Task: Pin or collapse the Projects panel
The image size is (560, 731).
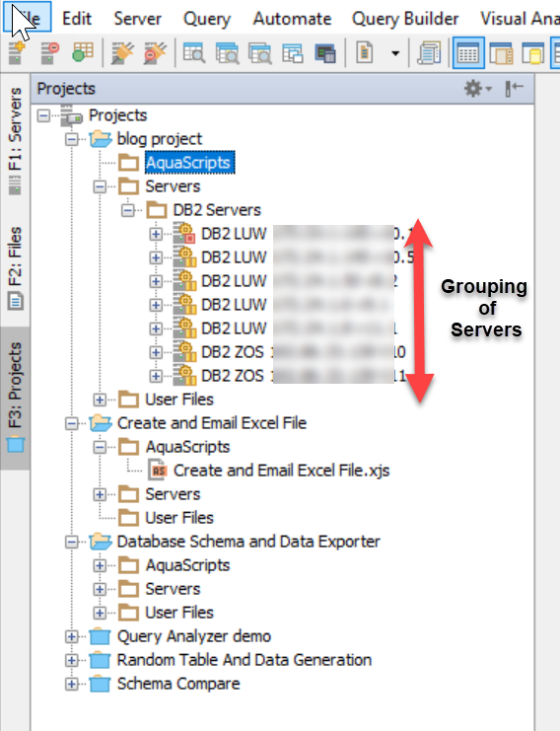Action: coord(514,88)
